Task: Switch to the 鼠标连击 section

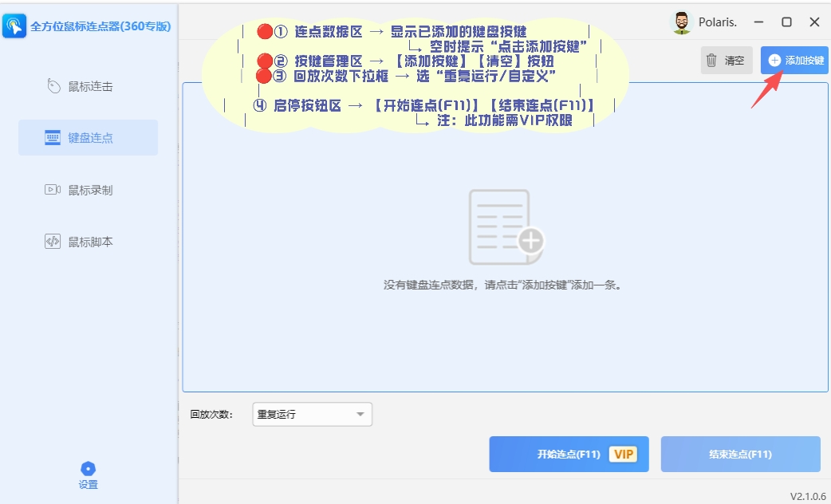Action: tap(88, 86)
